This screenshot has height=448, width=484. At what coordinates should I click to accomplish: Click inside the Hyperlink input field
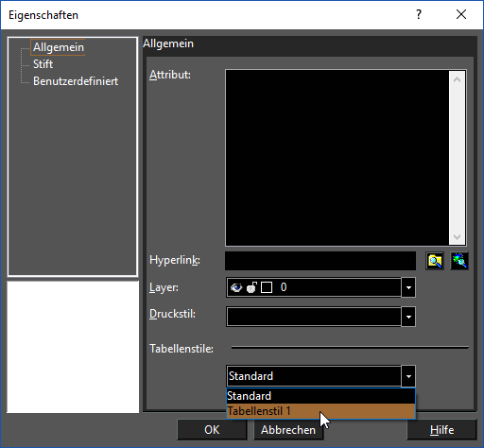[x=320, y=261]
